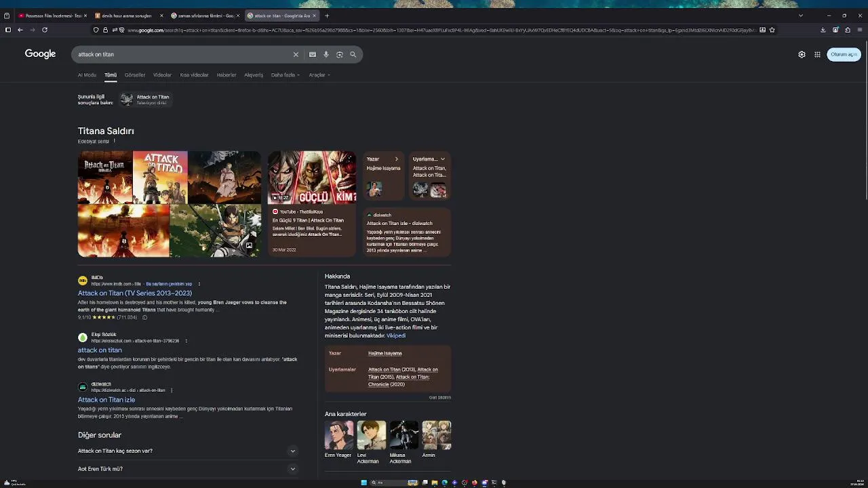Switch to the Videolar tab

coord(162,75)
